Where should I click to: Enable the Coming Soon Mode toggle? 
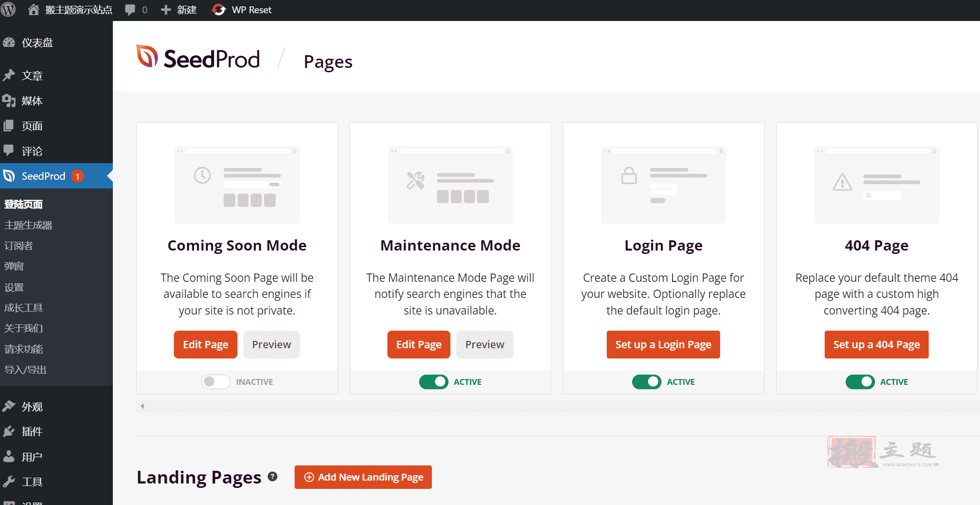point(215,382)
